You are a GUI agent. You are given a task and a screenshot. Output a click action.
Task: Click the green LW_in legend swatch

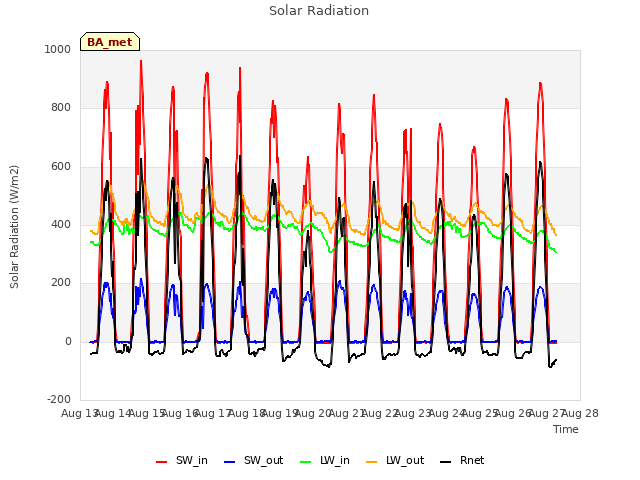306,462
